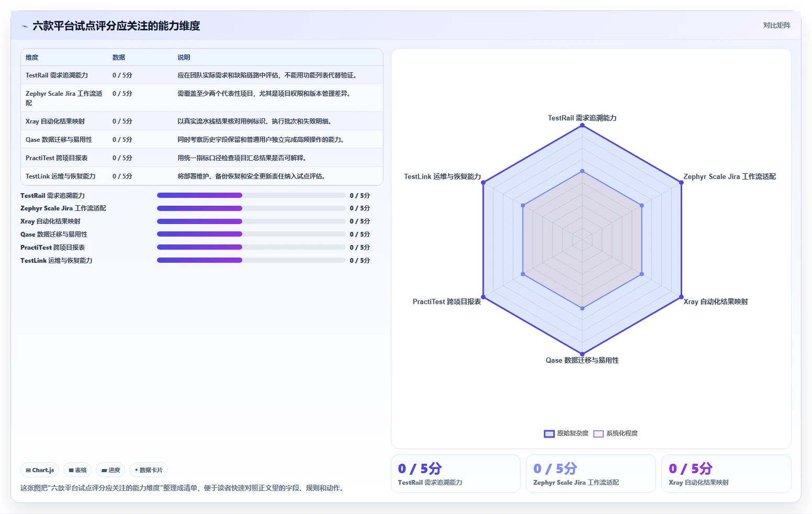Screen dimensions: 812x514
Task: Click table cell Zephyr Scale Jira 工作流适配
Action: 64,98
